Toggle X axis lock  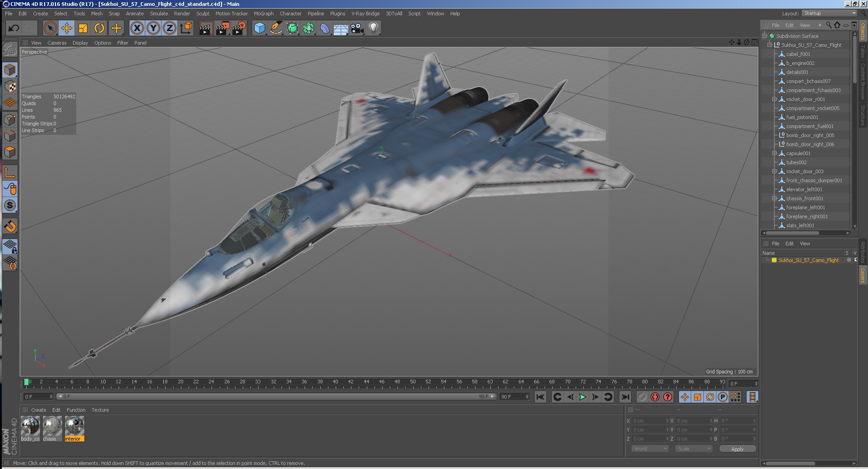[x=137, y=28]
